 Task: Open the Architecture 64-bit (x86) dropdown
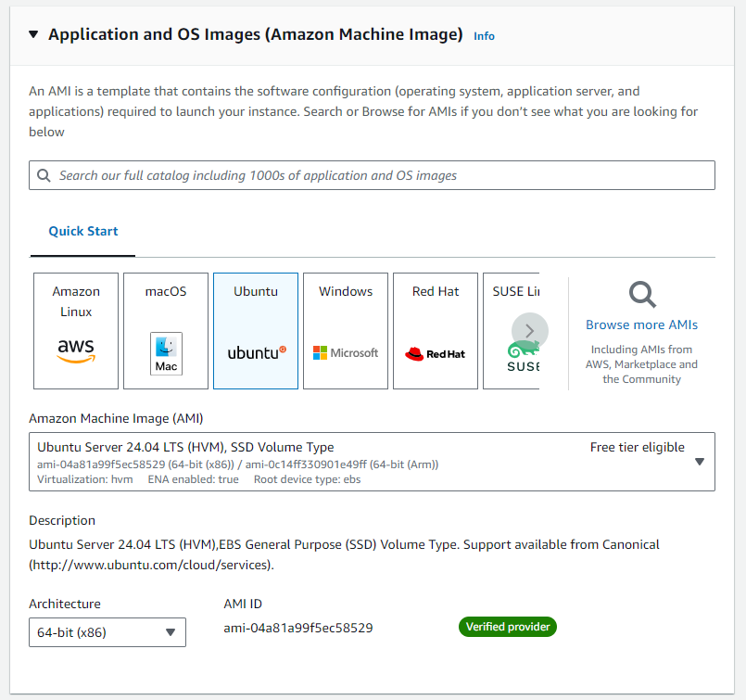[107, 632]
